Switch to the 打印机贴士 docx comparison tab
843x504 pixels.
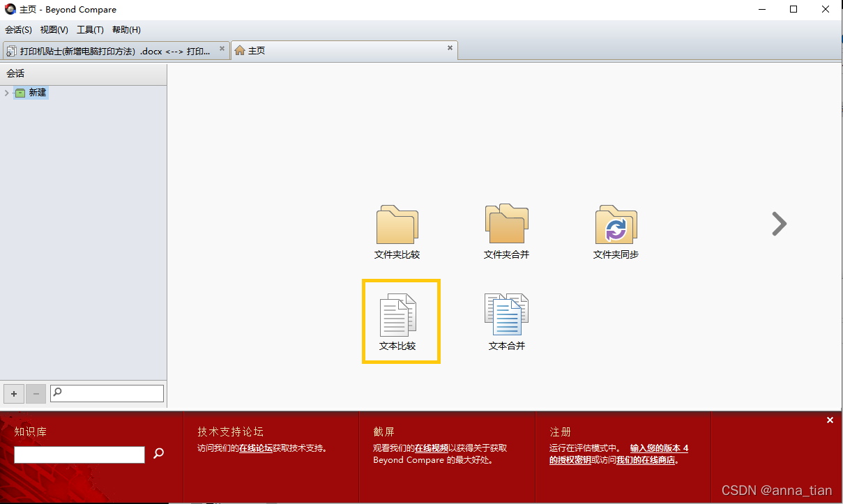click(x=115, y=51)
